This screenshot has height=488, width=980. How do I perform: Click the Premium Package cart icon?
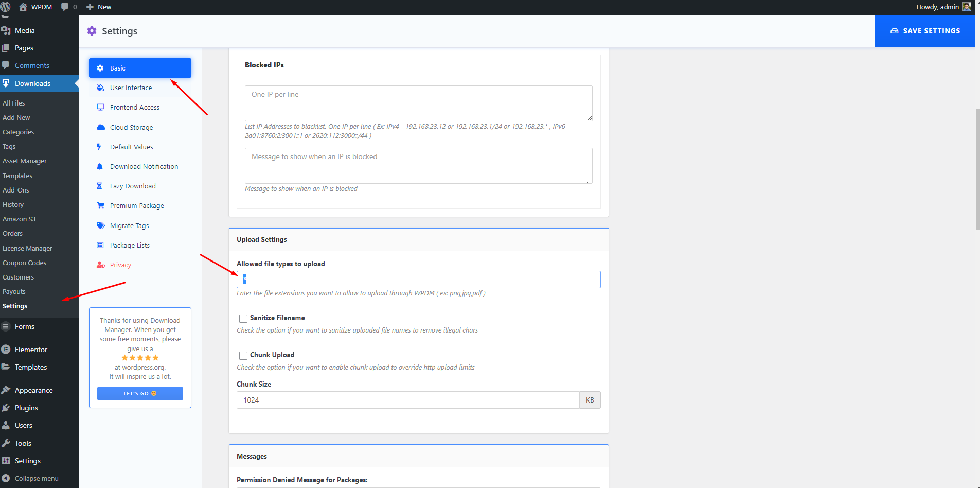[x=101, y=205]
